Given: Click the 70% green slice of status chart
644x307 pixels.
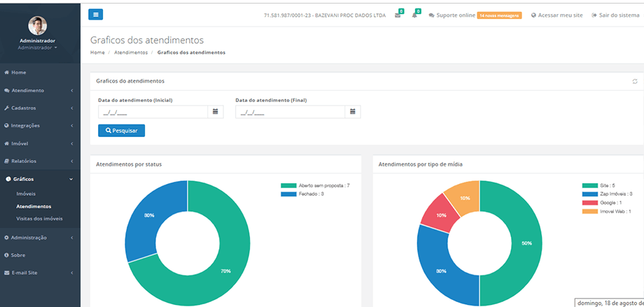Looking at the screenshot, I should pos(225,271).
